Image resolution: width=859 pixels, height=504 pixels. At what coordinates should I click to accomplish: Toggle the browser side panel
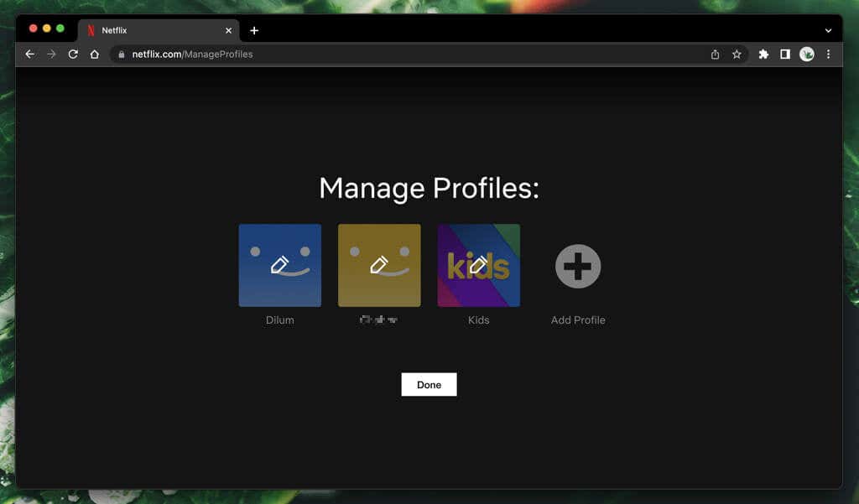785,55
